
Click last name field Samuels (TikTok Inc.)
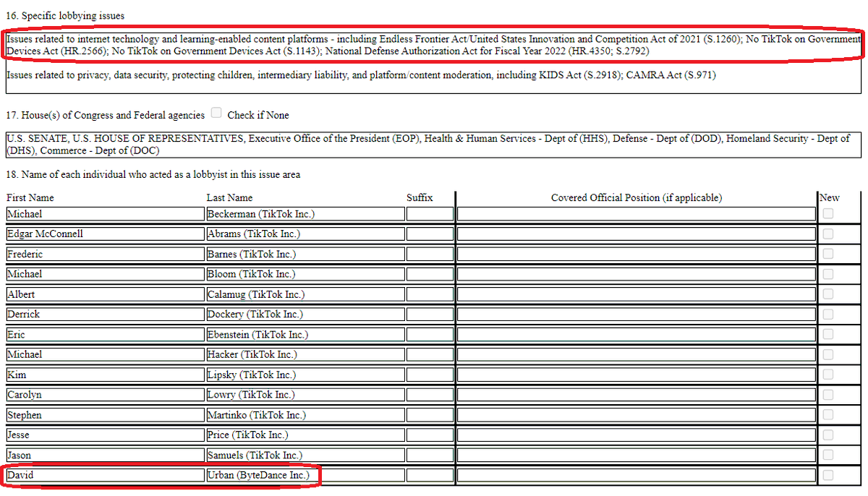tap(305, 456)
